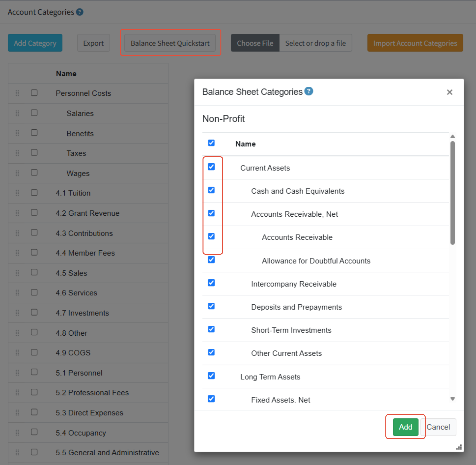This screenshot has width=476, height=465.
Task: Click help icon beside Account Categories
Action: [x=80, y=12]
